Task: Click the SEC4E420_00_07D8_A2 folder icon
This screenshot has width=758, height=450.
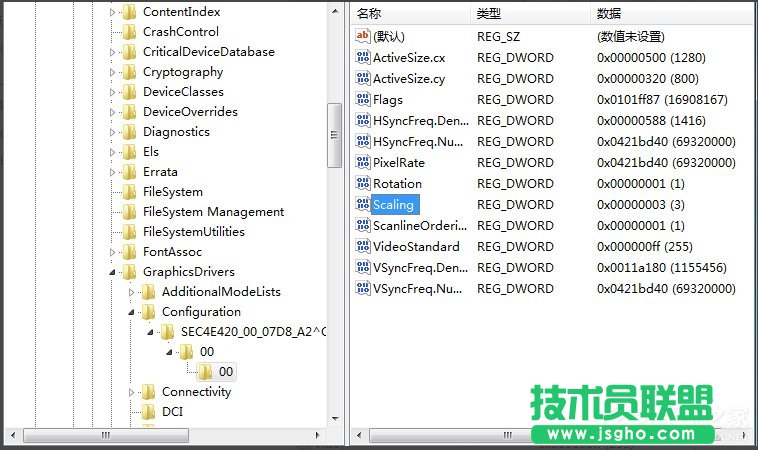Action: pos(167,332)
